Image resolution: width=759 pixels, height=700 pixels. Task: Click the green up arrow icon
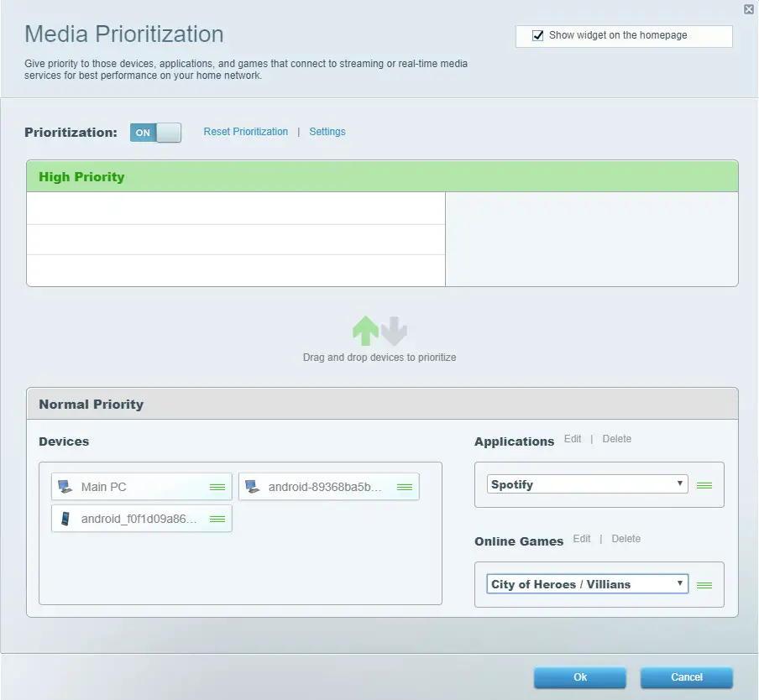pyautogui.click(x=366, y=332)
